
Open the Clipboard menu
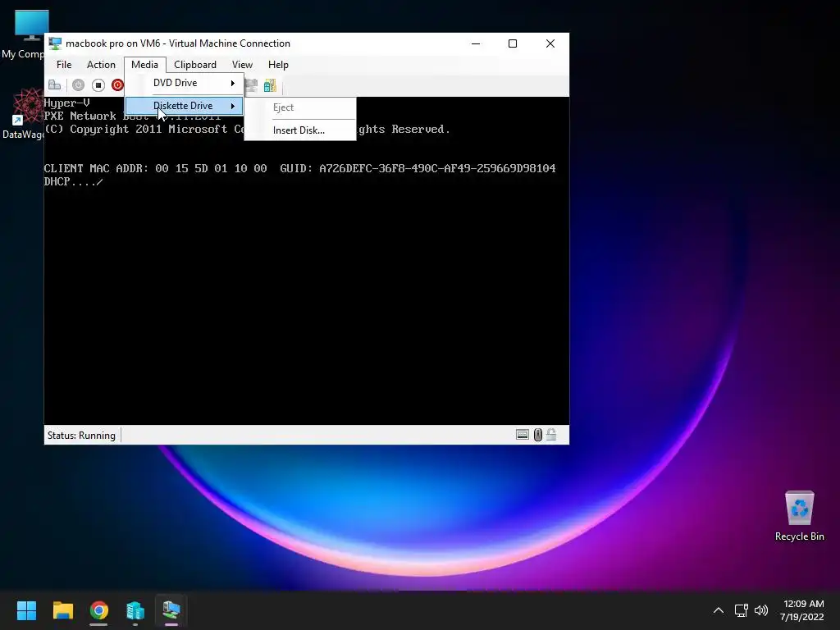[195, 65]
